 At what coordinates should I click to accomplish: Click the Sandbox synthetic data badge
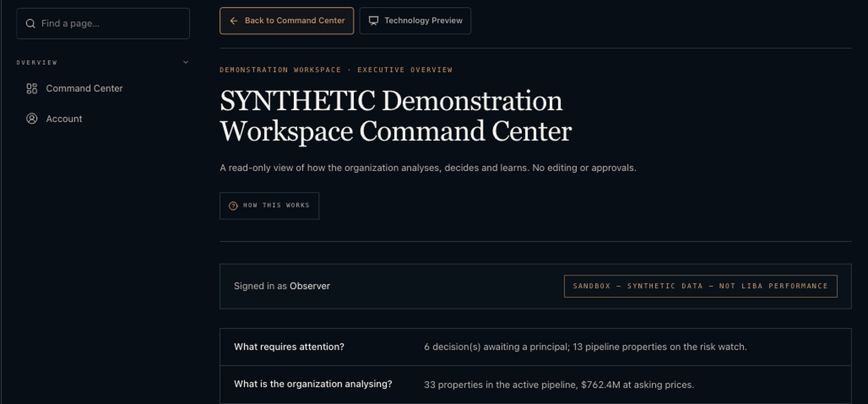click(701, 286)
